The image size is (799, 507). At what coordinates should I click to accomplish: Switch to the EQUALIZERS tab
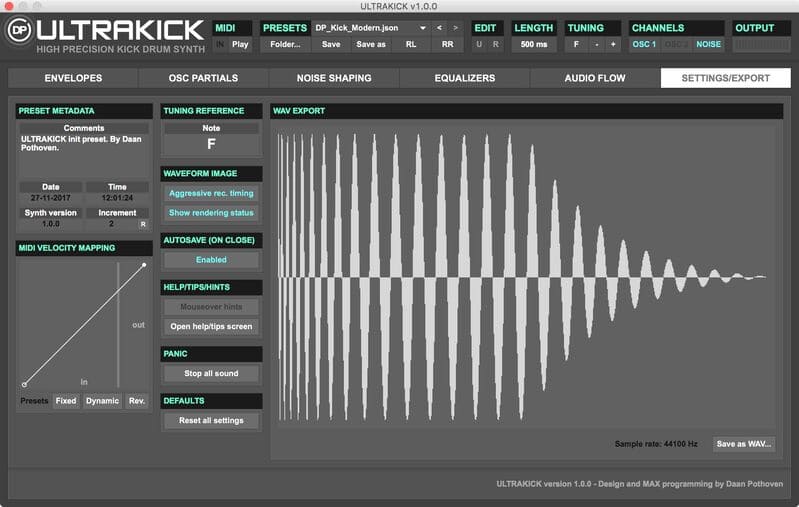click(465, 78)
